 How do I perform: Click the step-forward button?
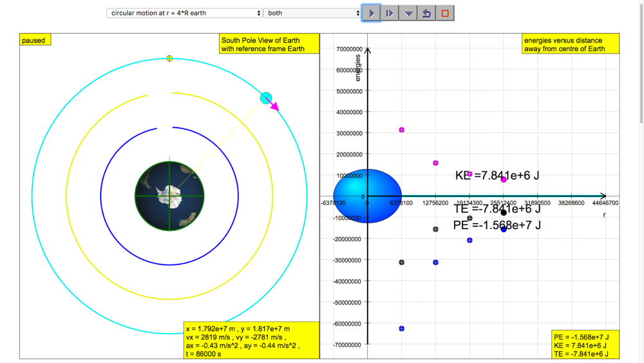click(390, 13)
